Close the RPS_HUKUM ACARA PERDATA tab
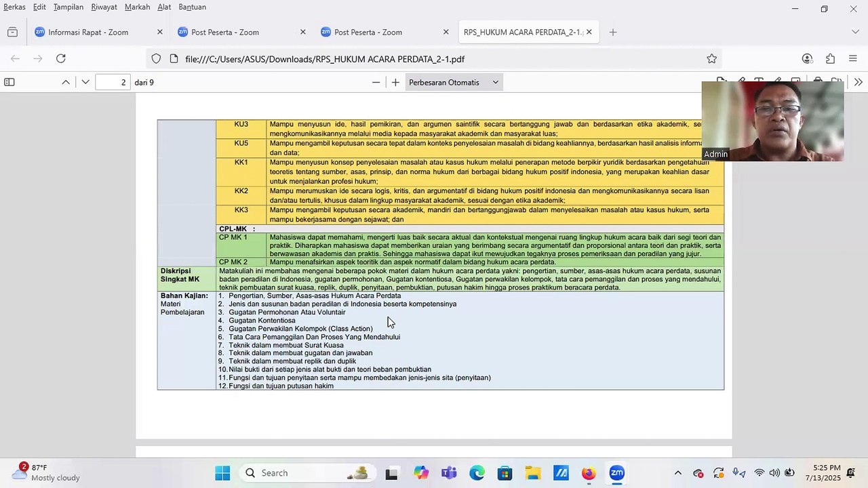The image size is (868, 488). 589,32
